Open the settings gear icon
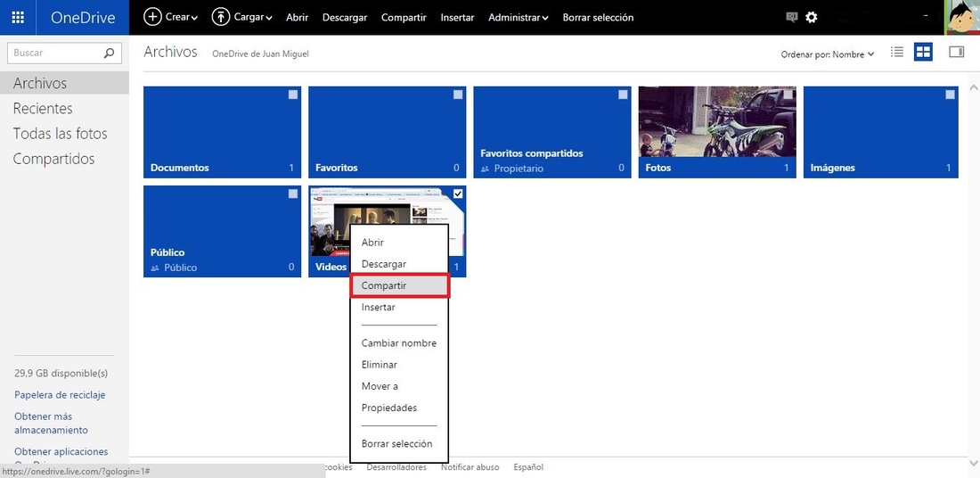This screenshot has width=980, height=478. (812, 18)
